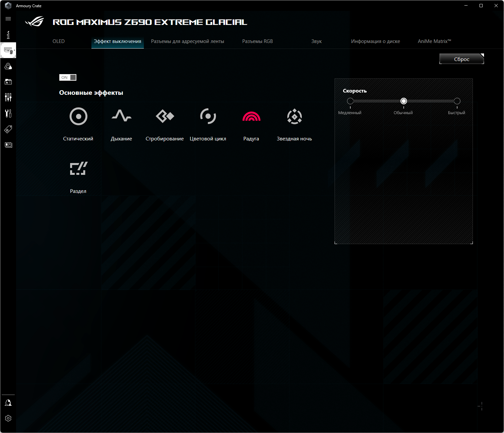Open the Home info sidebar icon
Screen dimensions: 504x433
pyautogui.click(x=8, y=35)
